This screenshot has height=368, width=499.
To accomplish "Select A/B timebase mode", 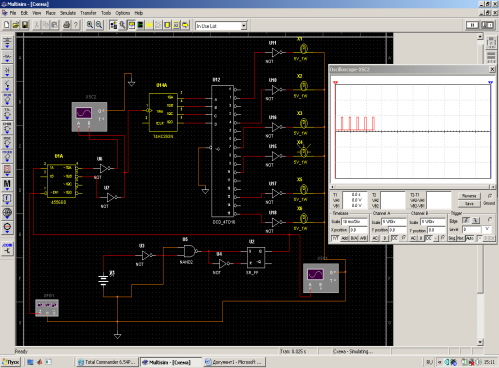I will click(363, 238).
